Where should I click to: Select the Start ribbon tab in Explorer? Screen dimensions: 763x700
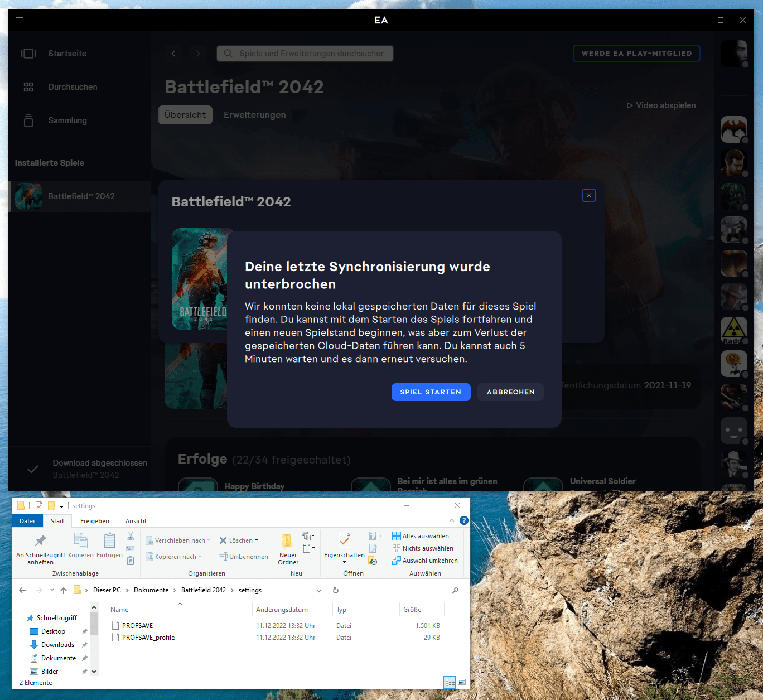point(57,521)
